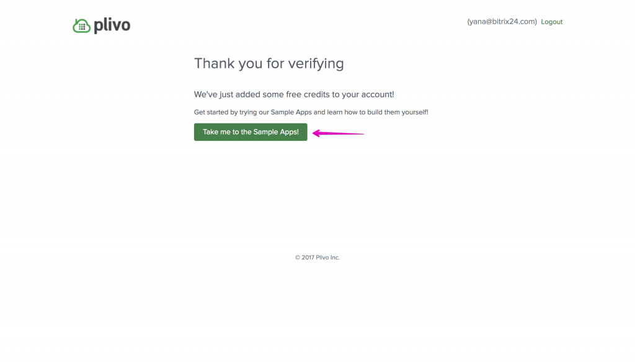
Task: Click the word 'verifying' in the heading
Action: point(316,64)
